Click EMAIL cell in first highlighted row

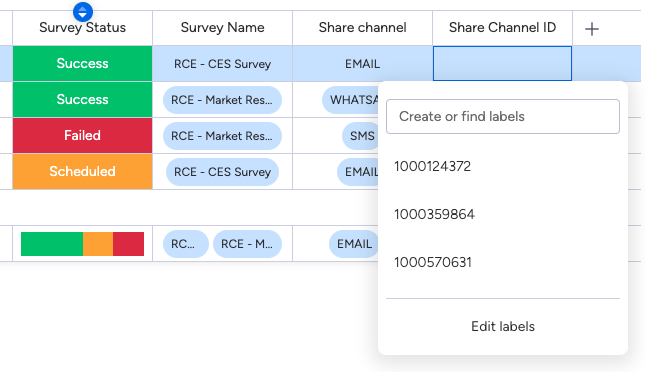pyautogui.click(x=363, y=64)
